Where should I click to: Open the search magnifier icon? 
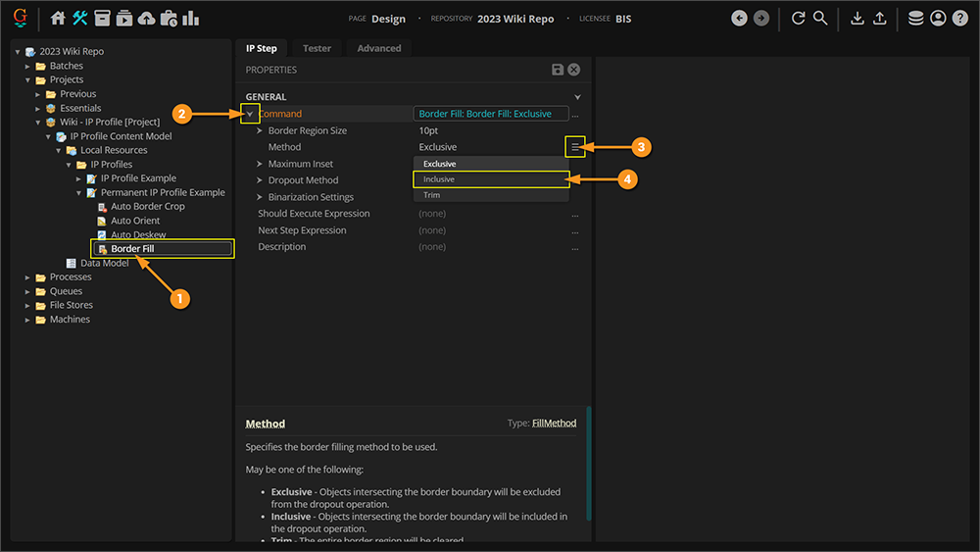820,19
